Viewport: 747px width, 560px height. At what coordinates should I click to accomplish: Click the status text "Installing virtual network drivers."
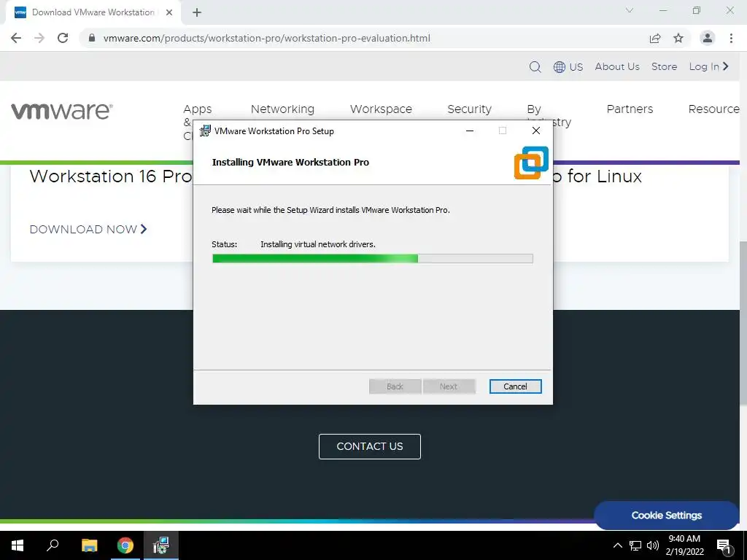(x=318, y=244)
